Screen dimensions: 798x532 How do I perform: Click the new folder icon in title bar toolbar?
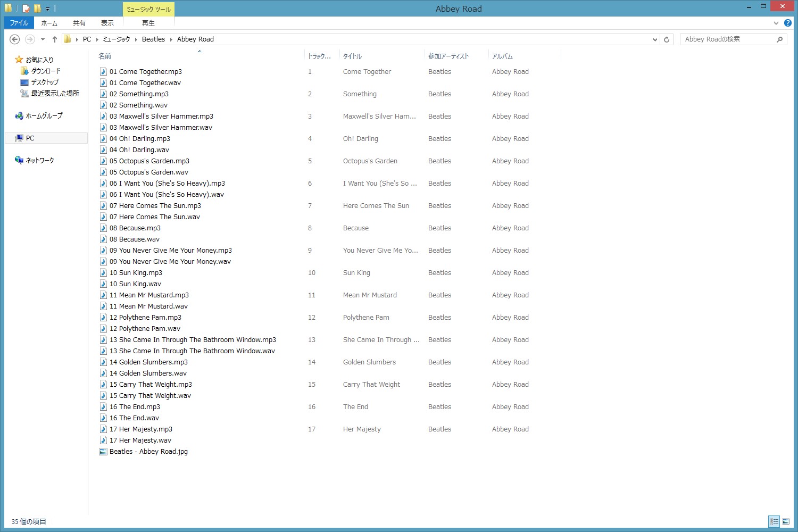click(37, 9)
